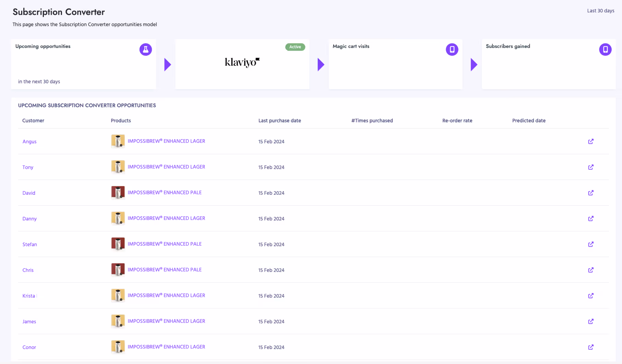
Task: Click the Customer column header
Action: 33,121
